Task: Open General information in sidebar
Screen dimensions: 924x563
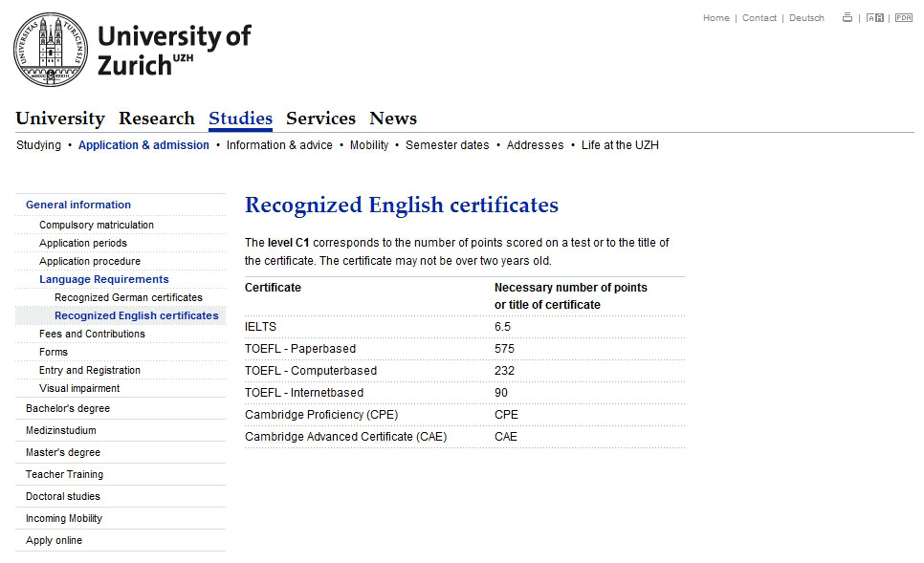Action: 78,205
